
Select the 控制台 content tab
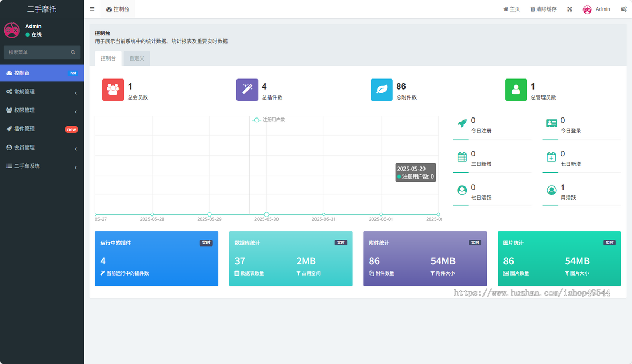point(108,58)
